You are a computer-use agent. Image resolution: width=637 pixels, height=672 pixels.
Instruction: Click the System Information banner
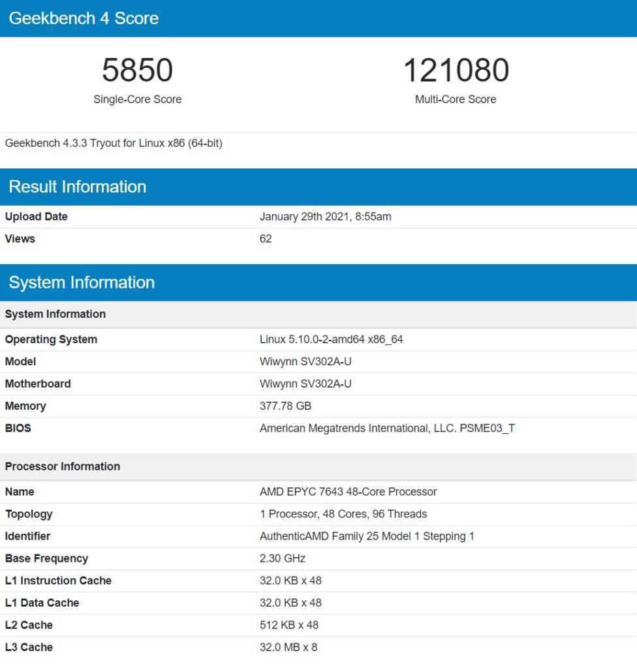click(x=82, y=283)
